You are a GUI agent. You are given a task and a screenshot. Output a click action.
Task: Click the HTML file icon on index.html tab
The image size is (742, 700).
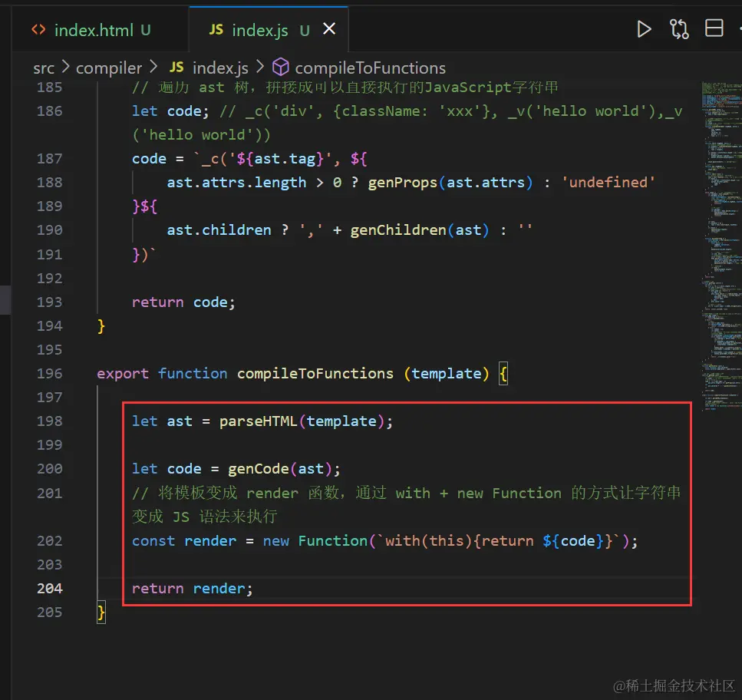click(x=38, y=30)
